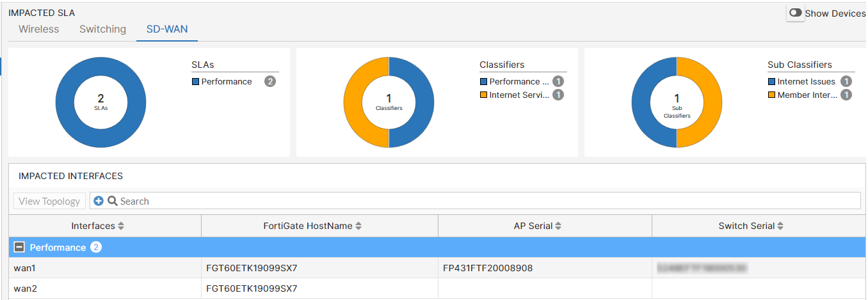Click the View Topology button
This screenshot has width=868, height=300.
coord(49,201)
